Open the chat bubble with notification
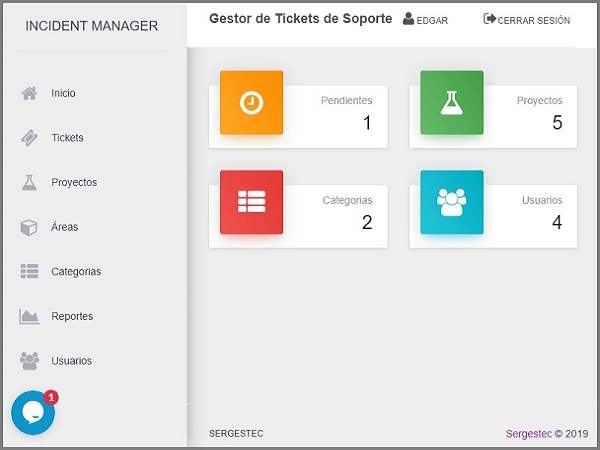600x450 pixels. (x=34, y=412)
